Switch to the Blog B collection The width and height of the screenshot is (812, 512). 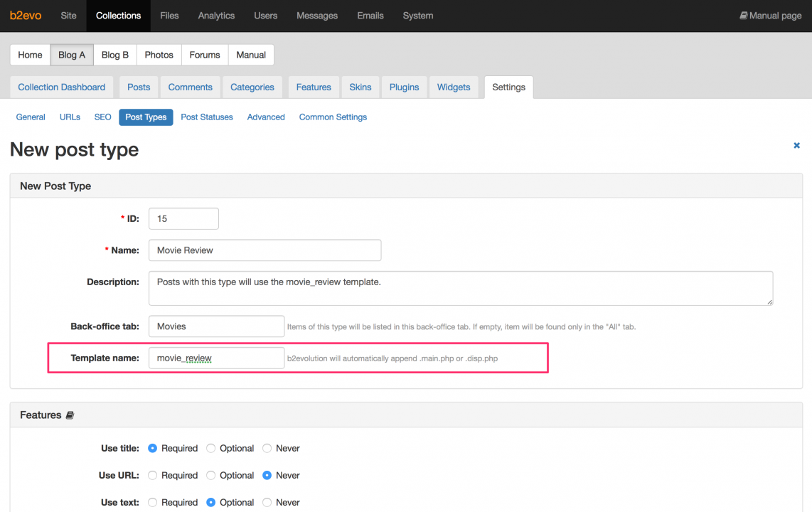pyautogui.click(x=115, y=55)
